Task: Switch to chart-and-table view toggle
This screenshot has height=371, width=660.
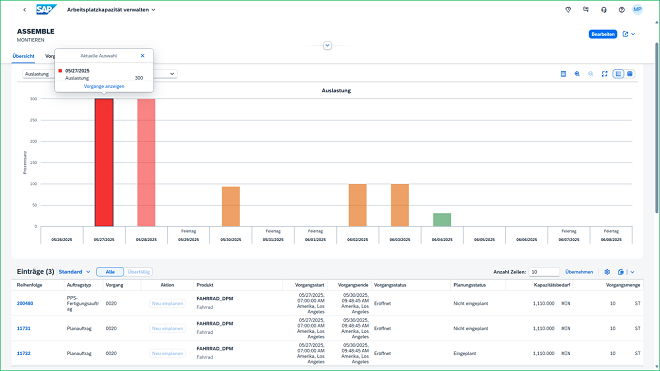Action: pos(618,74)
